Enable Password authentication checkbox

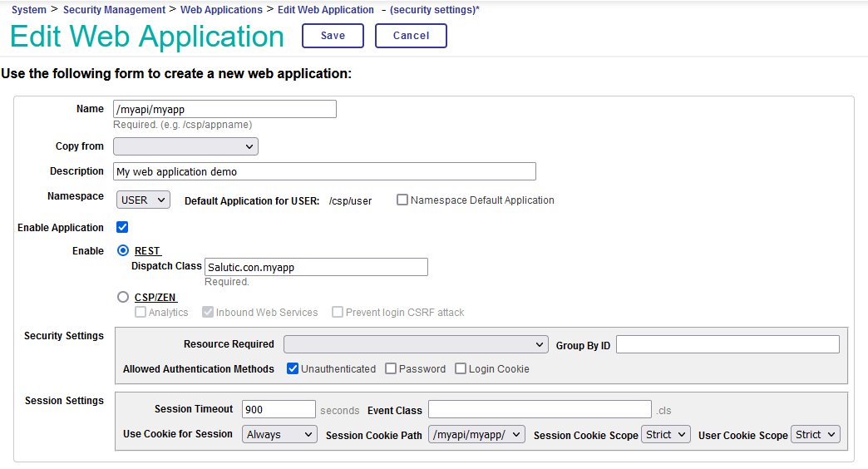point(391,368)
